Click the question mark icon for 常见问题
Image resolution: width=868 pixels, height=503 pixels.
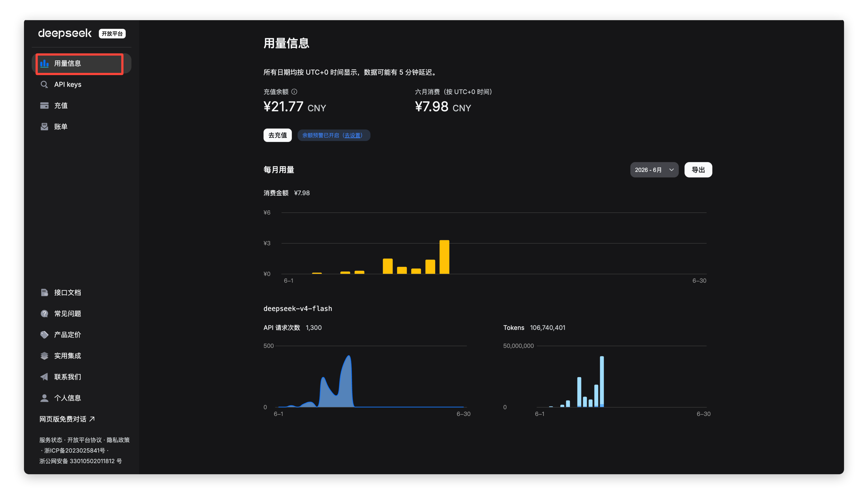[x=44, y=314]
